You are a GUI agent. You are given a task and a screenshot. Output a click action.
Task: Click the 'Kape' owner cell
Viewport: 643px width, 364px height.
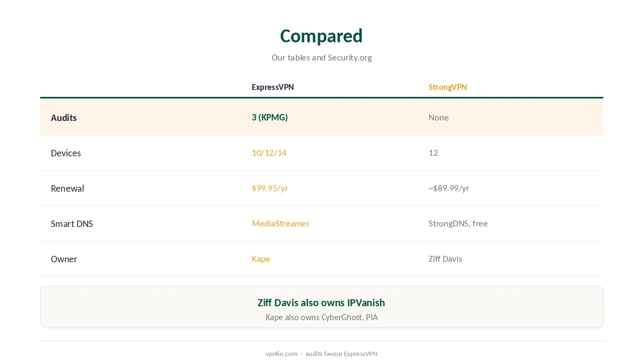[261, 259]
